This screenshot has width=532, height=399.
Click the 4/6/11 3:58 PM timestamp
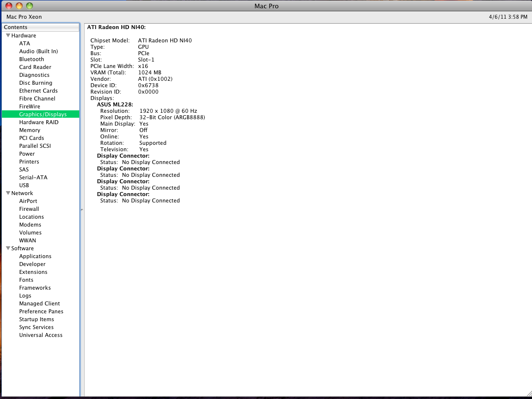pyautogui.click(x=508, y=17)
